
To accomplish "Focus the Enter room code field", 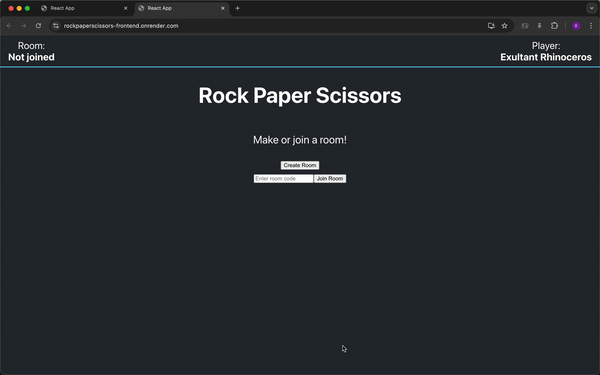I will pyautogui.click(x=284, y=179).
